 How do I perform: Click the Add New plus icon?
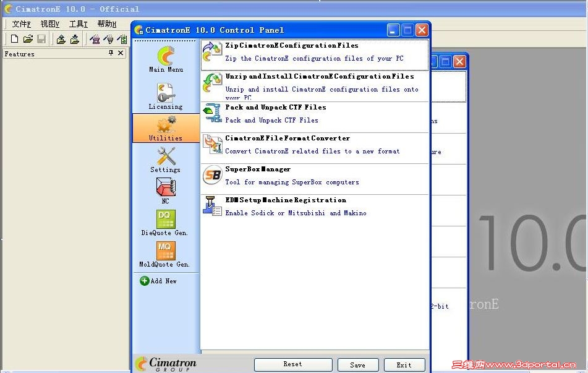tap(145, 281)
